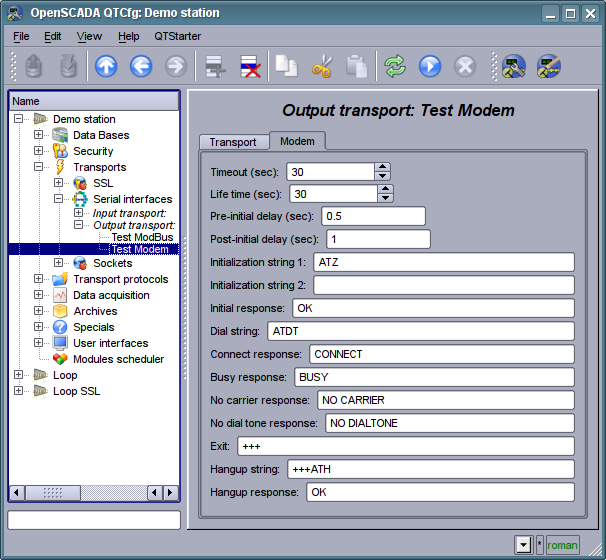Go back with the left-arrow icon
The width and height of the screenshot is (606, 560).
pos(141,66)
